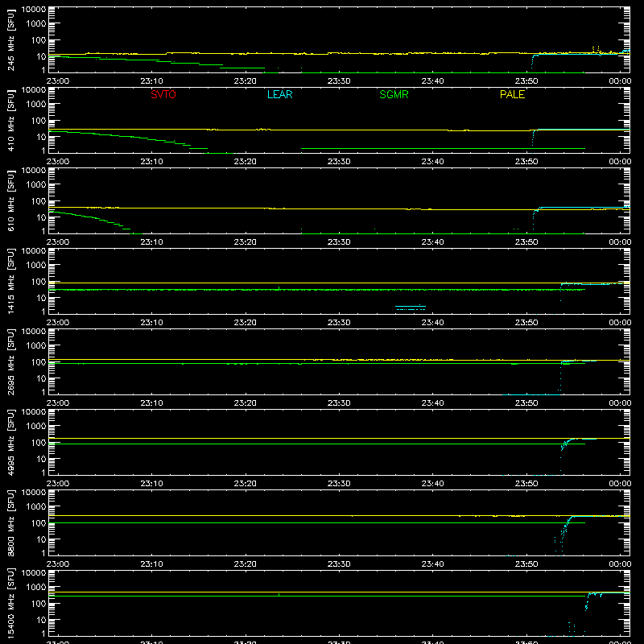Select the 610 MHz [SFU] axis title
644x644 pixels.
(11, 201)
